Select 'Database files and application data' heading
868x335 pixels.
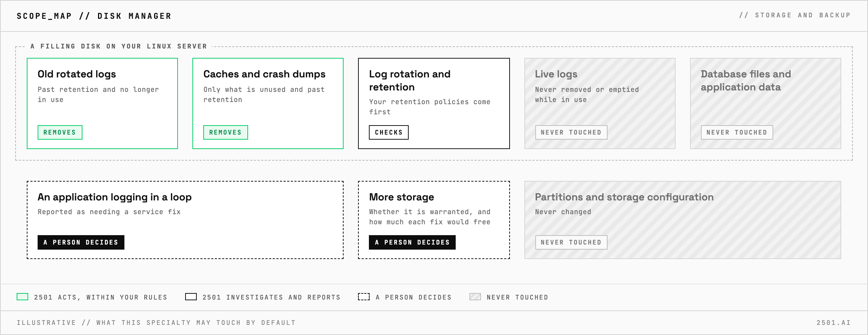point(746,81)
